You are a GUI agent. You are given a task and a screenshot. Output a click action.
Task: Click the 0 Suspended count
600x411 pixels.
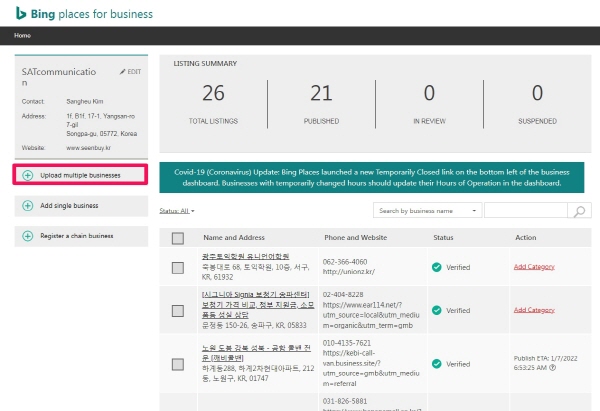click(x=537, y=93)
